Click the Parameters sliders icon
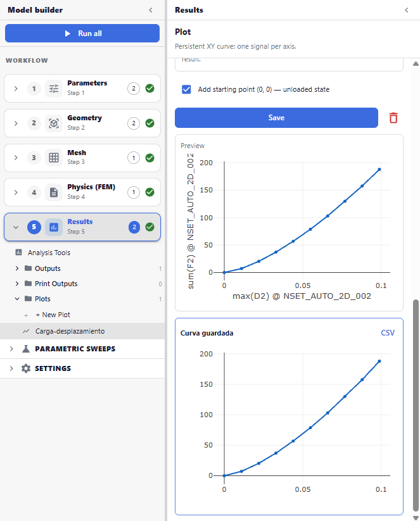The height and width of the screenshot is (521, 420). click(54, 89)
